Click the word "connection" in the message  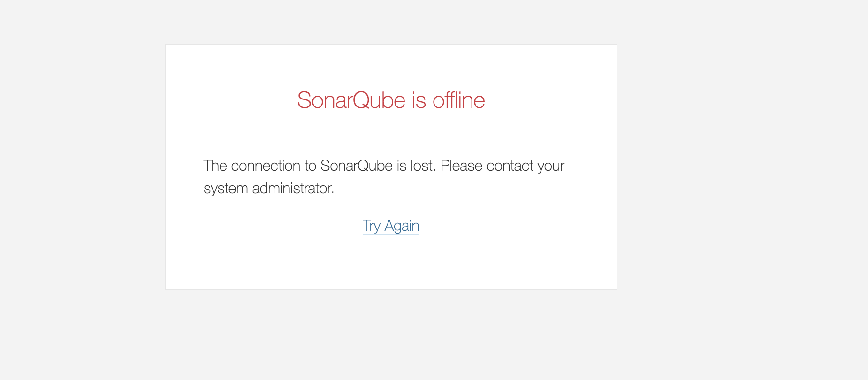coord(266,166)
